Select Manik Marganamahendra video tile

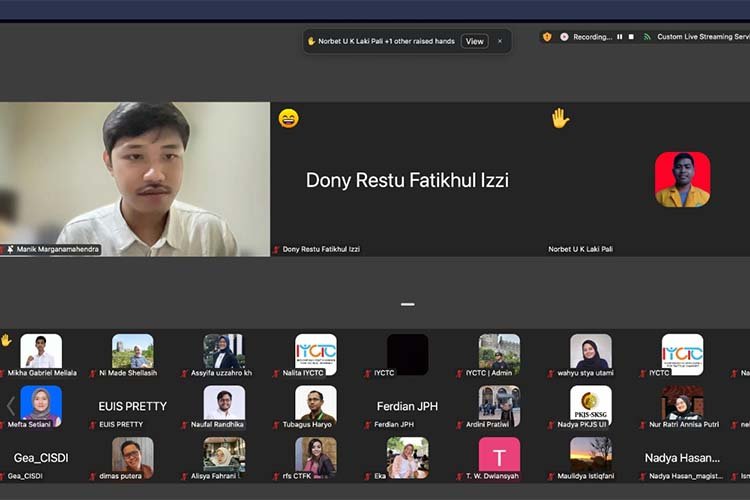tap(135, 179)
